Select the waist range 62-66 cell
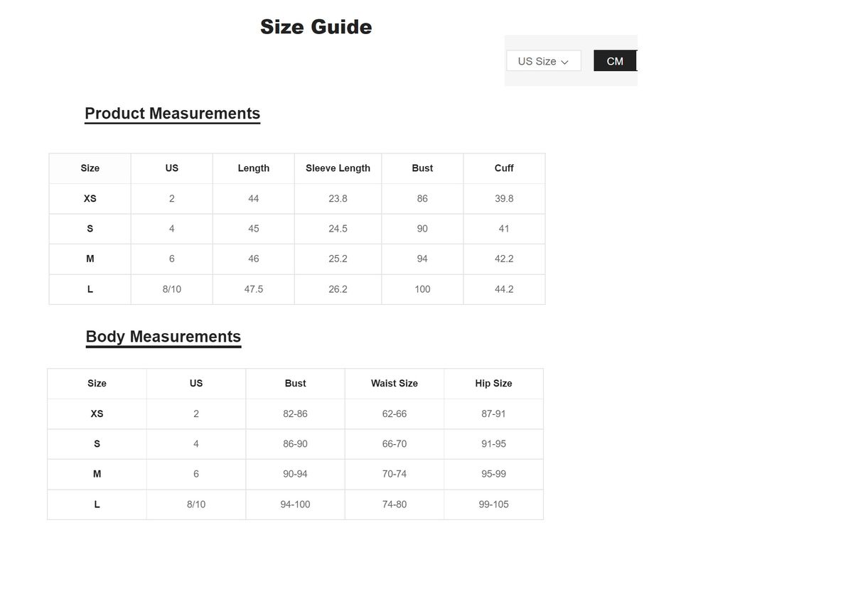 [395, 414]
